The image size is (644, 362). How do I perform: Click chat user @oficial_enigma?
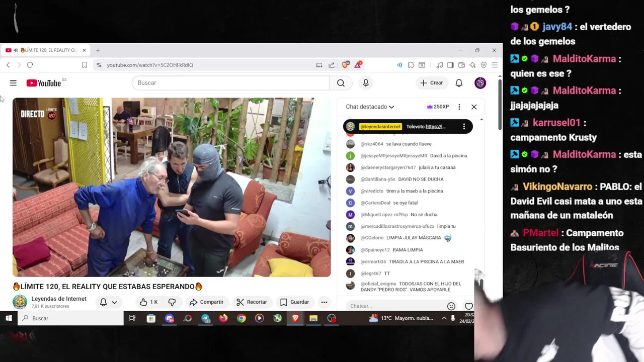[378, 284]
